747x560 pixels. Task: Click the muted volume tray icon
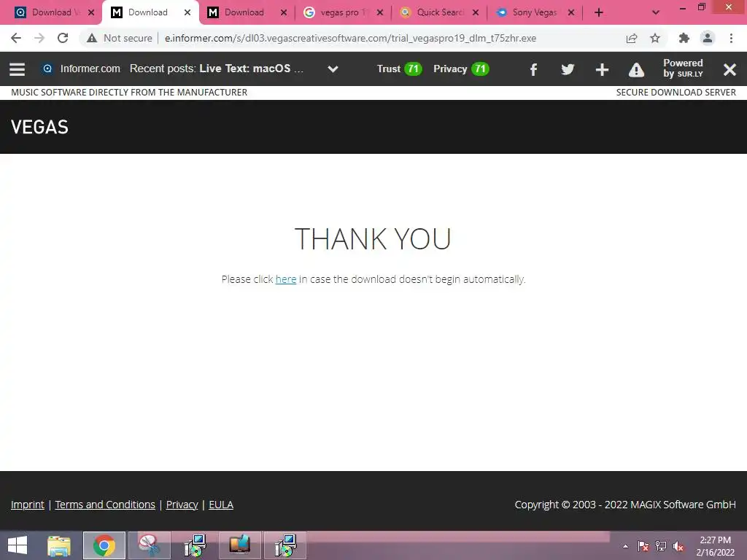678,546
